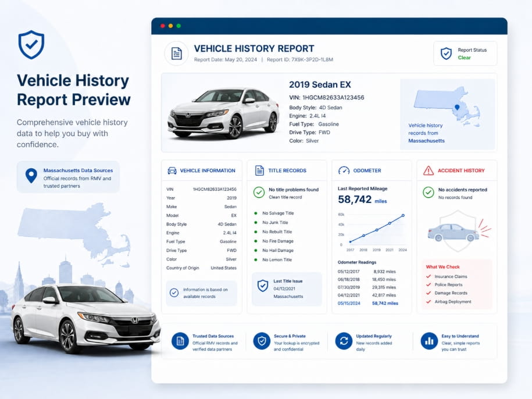Click the No Salvage Title list item
Image resolution: width=532 pixels, height=399 pixels.
[x=274, y=213]
